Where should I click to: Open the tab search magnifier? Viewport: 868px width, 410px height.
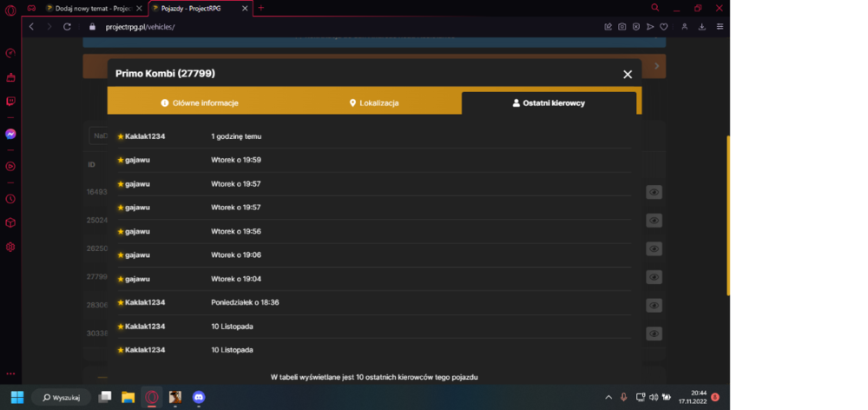(x=654, y=8)
